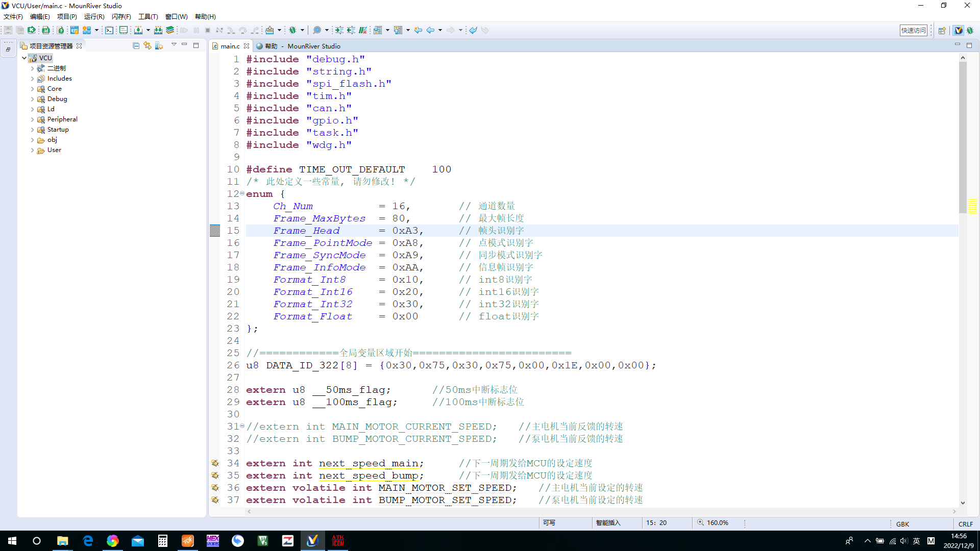Expand the Core folder in project tree
This screenshot has width=980, height=551.
(x=31, y=88)
